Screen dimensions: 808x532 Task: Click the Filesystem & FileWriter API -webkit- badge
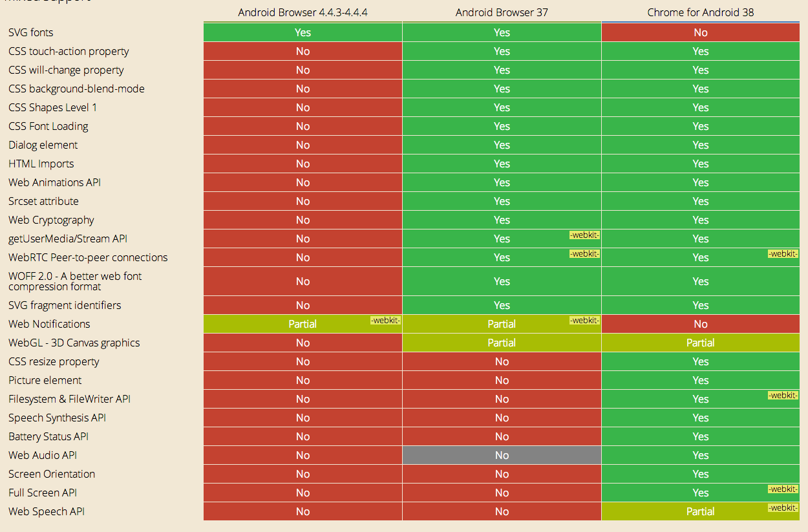click(x=783, y=395)
